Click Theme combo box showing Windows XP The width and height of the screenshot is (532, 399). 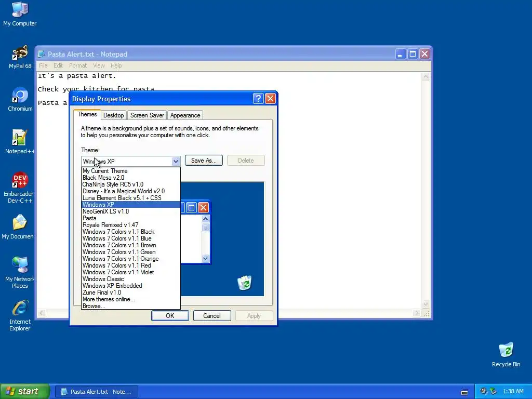point(130,161)
